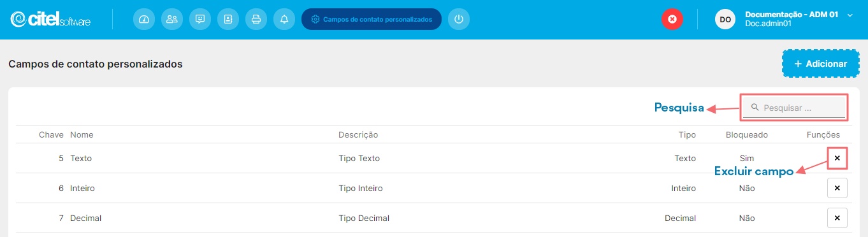The width and height of the screenshot is (868, 237).
Task: Click the red circle X icon
Action: click(x=672, y=19)
